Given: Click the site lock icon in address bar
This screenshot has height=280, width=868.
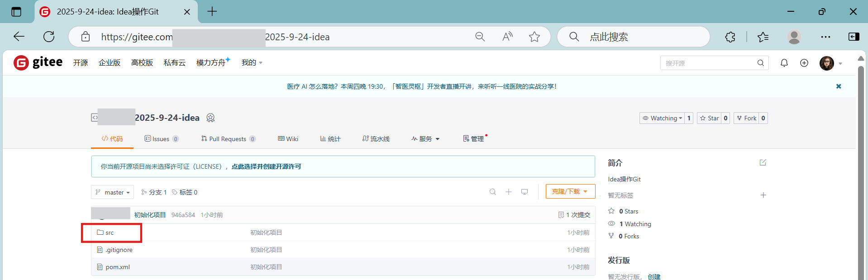Looking at the screenshot, I should coord(86,37).
